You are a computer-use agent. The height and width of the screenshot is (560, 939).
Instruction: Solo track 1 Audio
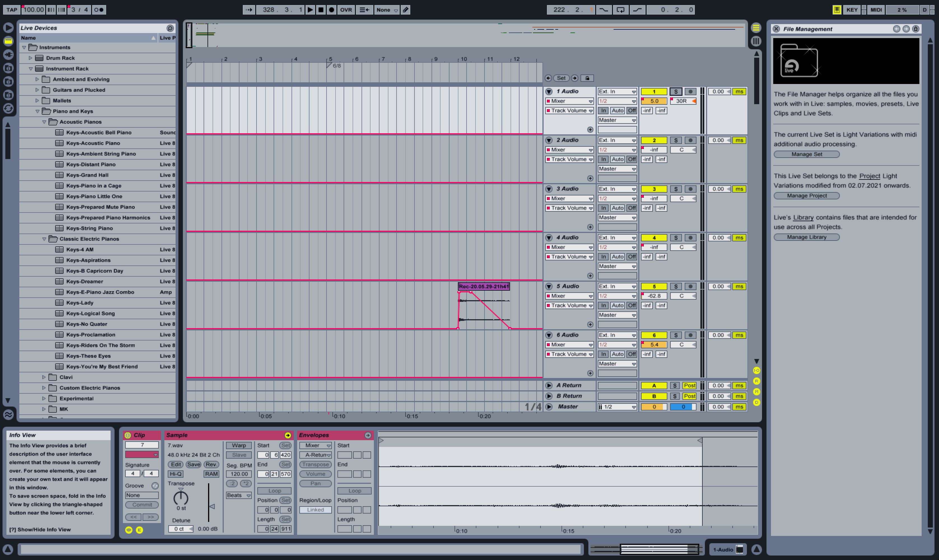click(675, 92)
